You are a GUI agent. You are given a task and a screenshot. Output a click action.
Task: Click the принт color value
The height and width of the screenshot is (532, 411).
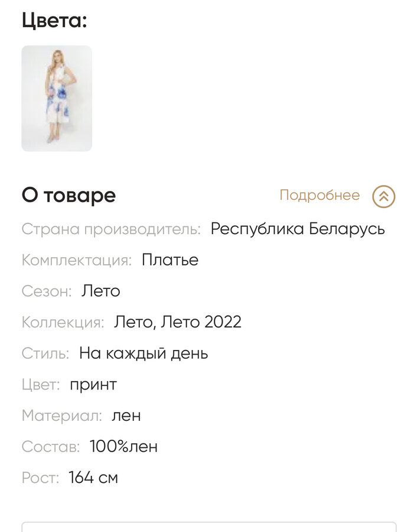pos(93,385)
